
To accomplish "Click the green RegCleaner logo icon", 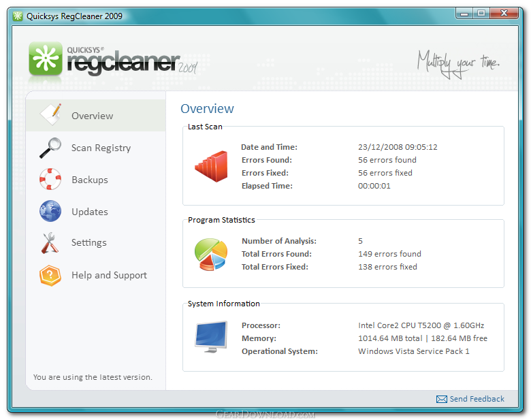I will click(46, 59).
